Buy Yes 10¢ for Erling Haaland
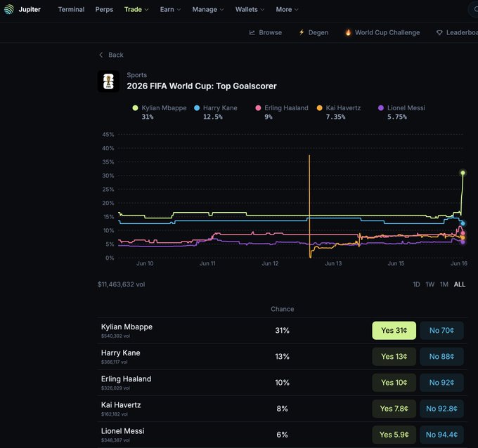 pyautogui.click(x=394, y=383)
